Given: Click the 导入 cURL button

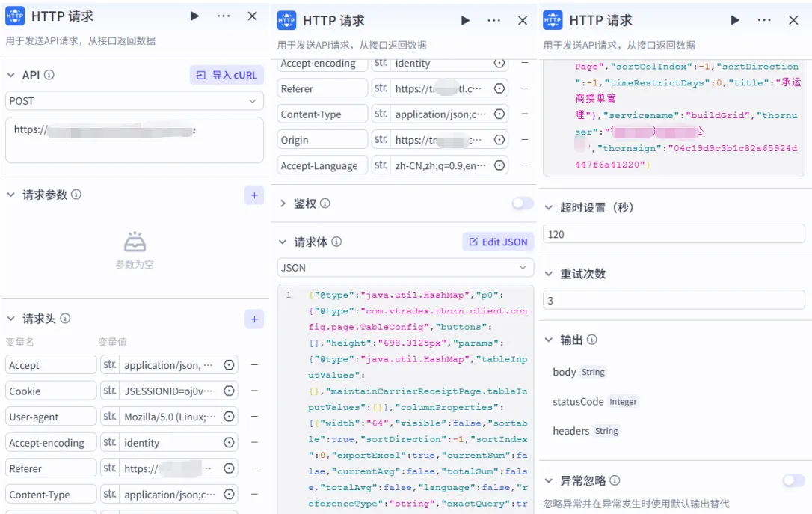Looking at the screenshot, I should (227, 75).
